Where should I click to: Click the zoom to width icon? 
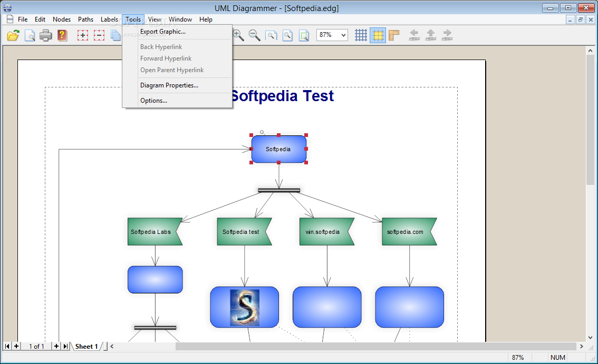(271, 35)
